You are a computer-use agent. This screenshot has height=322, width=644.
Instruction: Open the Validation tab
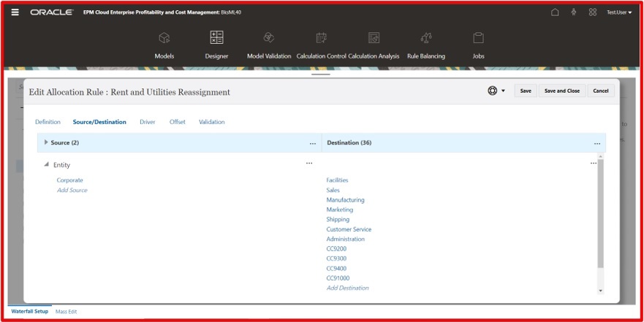coord(211,122)
